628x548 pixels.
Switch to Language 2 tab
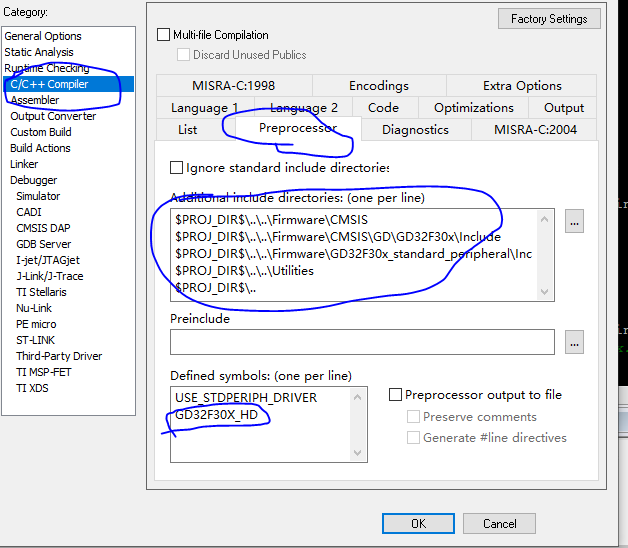tap(304, 108)
